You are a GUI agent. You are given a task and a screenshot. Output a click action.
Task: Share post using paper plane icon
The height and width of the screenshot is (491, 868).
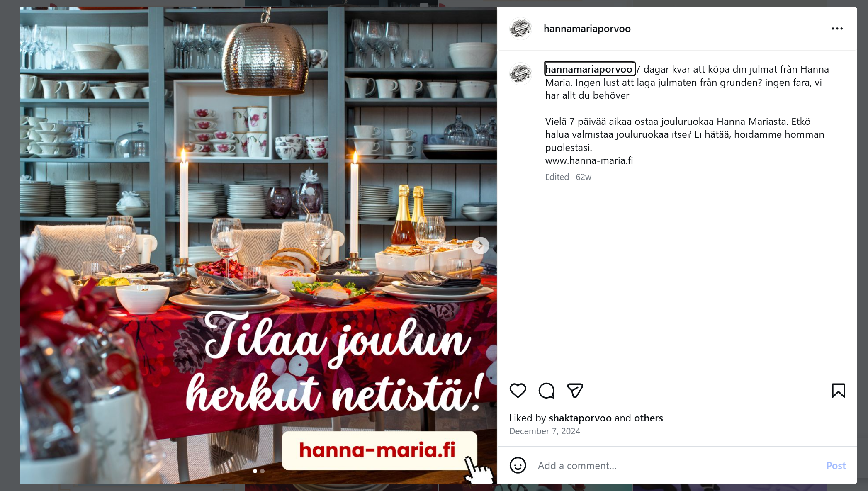pyautogui.click(x=575, y=391)
